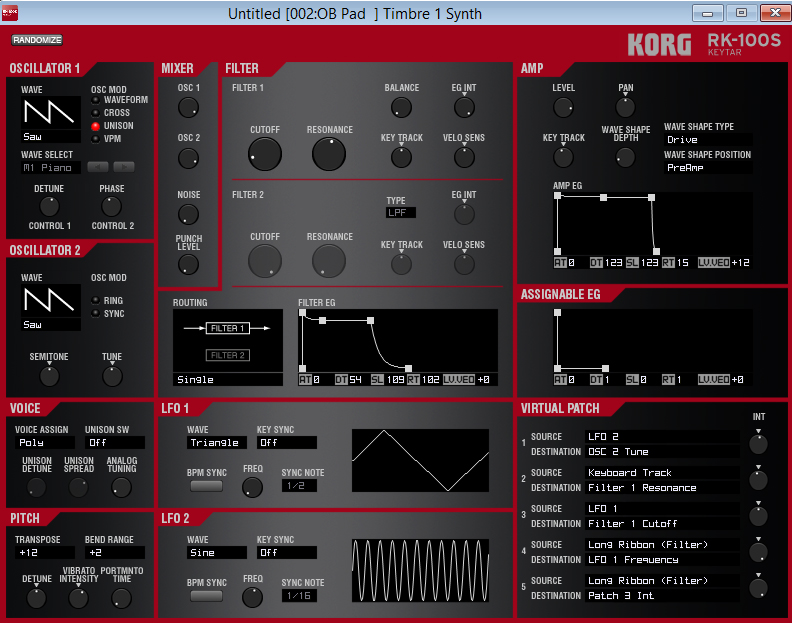Click the Randomize button
The height and width of the screenshot is (623, 792).
coord(37,40)
